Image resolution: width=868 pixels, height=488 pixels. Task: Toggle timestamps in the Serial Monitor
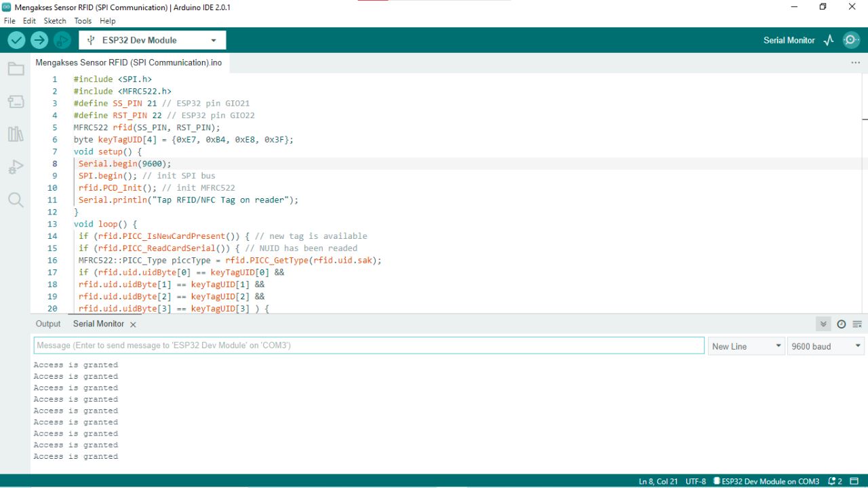click(x=841, y=324)
